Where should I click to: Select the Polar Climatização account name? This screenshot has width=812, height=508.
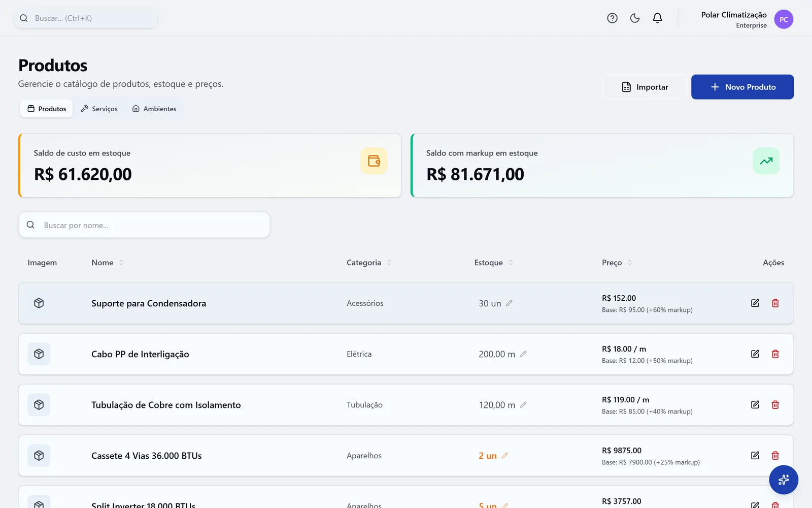click(734, 15)
